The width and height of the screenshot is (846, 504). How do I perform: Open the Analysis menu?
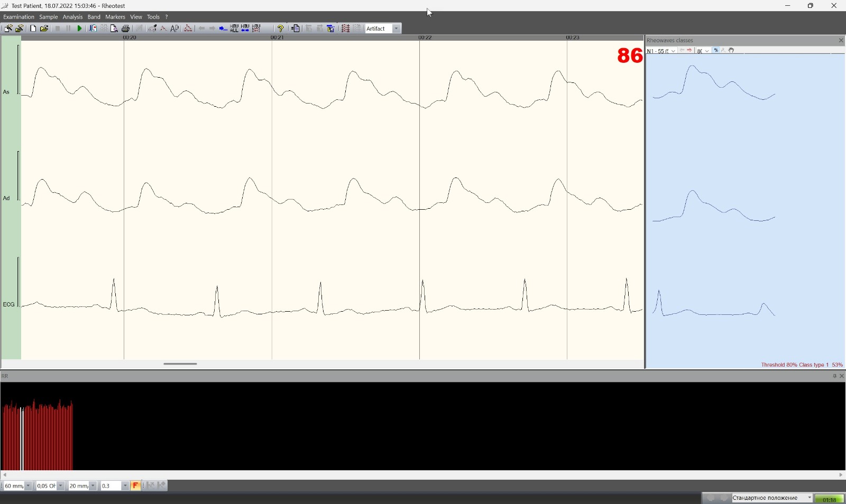72,17
